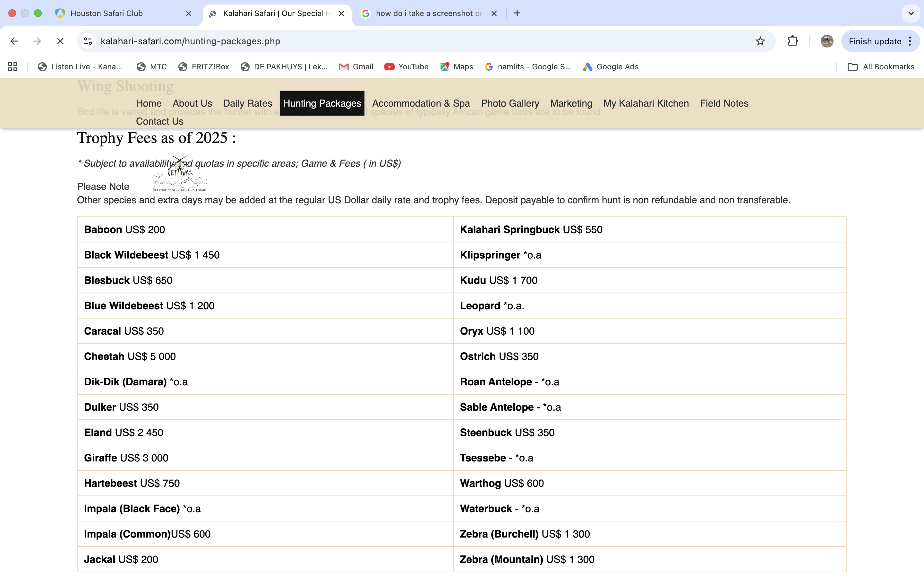Screen dimensions: 924x578
Task: Open the Listen Live - Kana... bookmark
Action: tap(80, 67)
